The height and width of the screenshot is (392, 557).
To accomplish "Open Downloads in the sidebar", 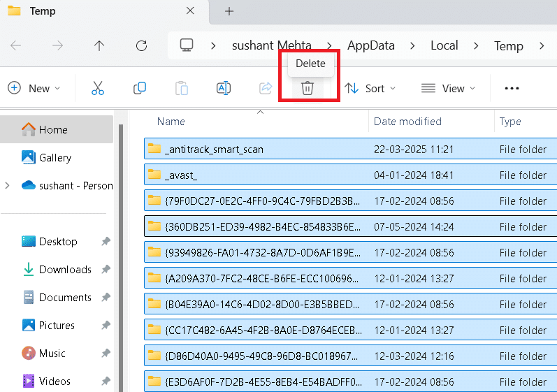I will 65,270.
